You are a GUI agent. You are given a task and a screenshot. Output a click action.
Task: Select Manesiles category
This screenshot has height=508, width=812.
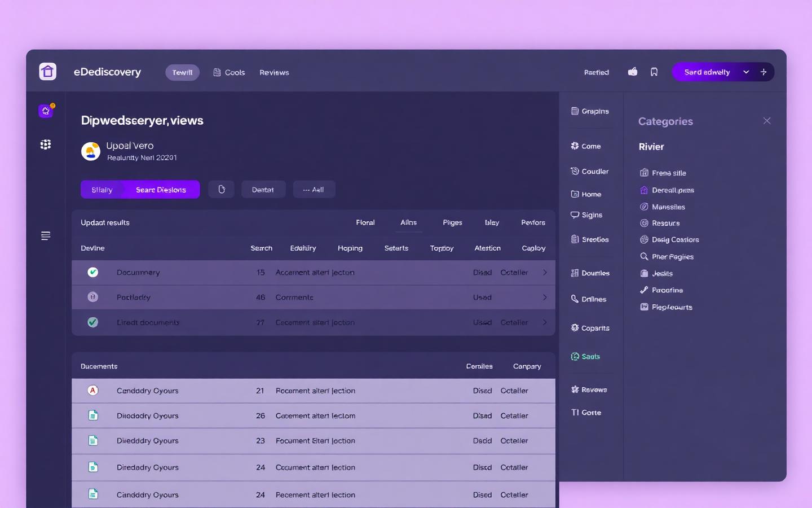point(663,207)
